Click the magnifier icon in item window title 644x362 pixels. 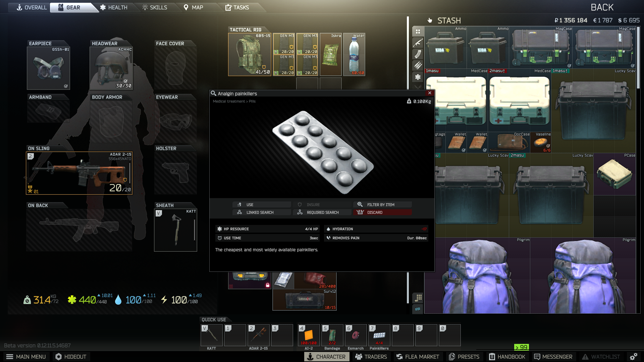[x=213, y=94]
